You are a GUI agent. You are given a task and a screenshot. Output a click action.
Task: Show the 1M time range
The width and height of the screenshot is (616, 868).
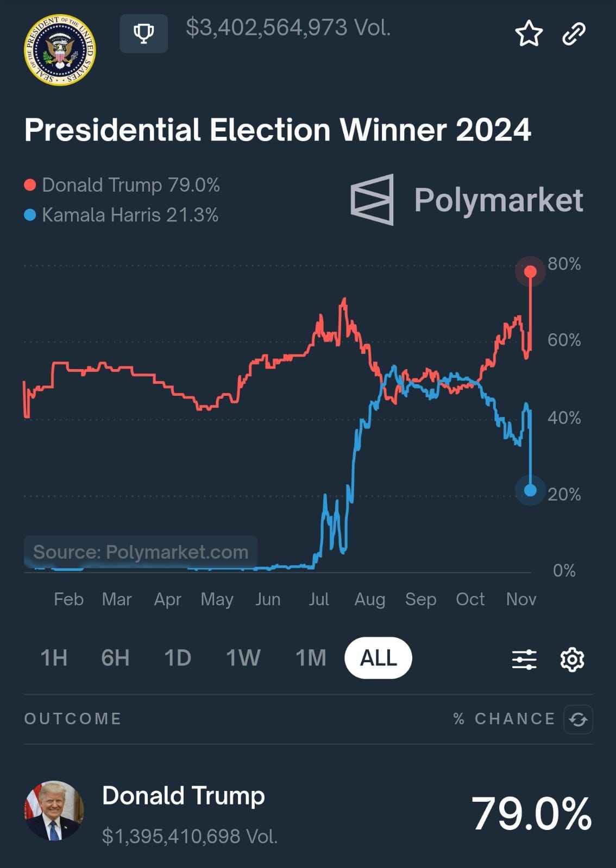click(311, 658)
